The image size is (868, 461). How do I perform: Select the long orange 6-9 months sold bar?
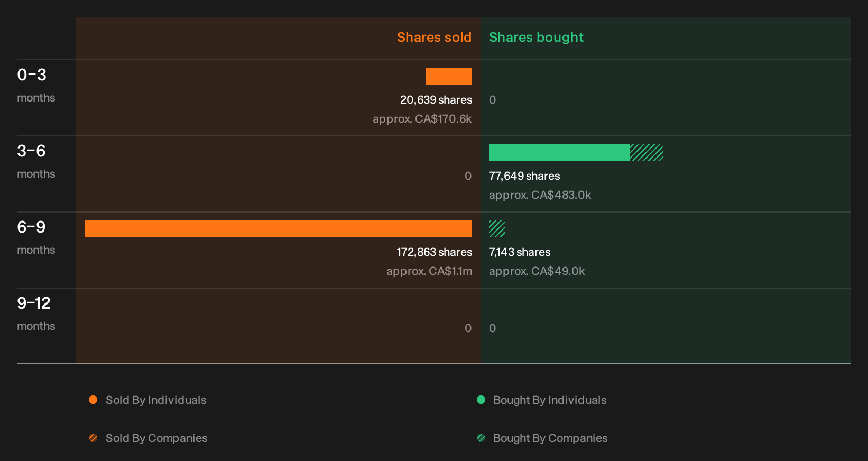(278, 228)
